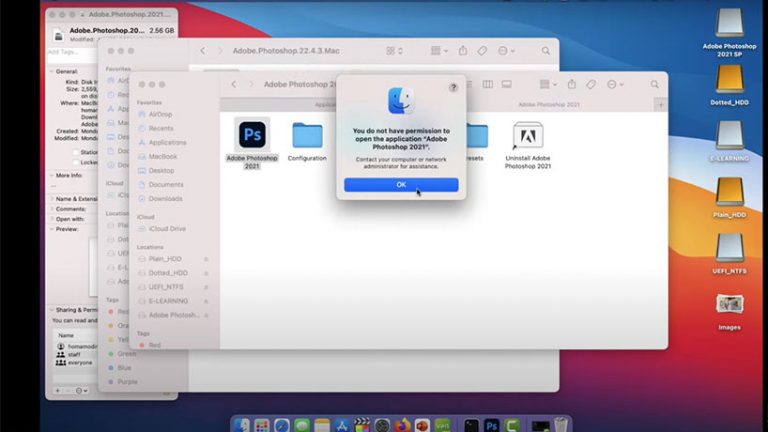768x432 pixels.
Task: Add a new tab with the plus button
Action: click(x=661, y=105)
